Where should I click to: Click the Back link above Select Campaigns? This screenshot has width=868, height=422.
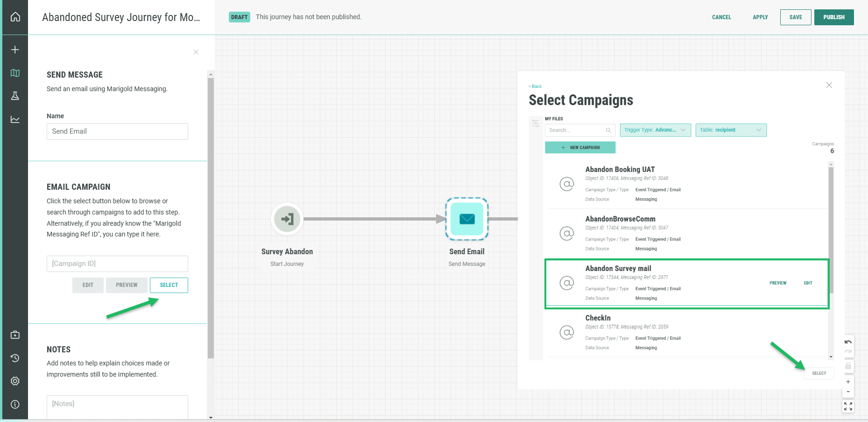(x=536, y=86)
